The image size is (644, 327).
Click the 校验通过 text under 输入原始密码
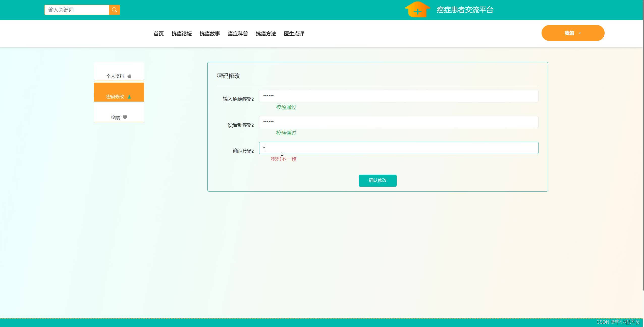point(286,107)
